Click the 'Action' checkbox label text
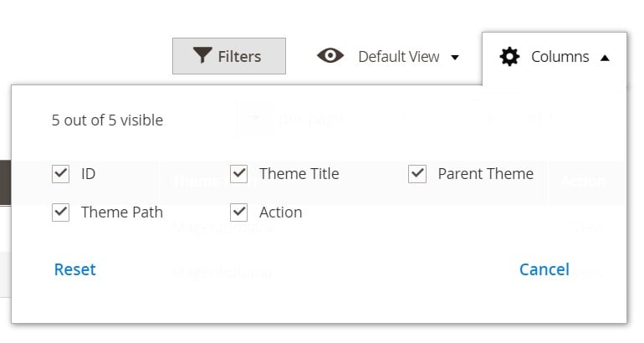Screen dimensions: 644x343 coord(280,212)
